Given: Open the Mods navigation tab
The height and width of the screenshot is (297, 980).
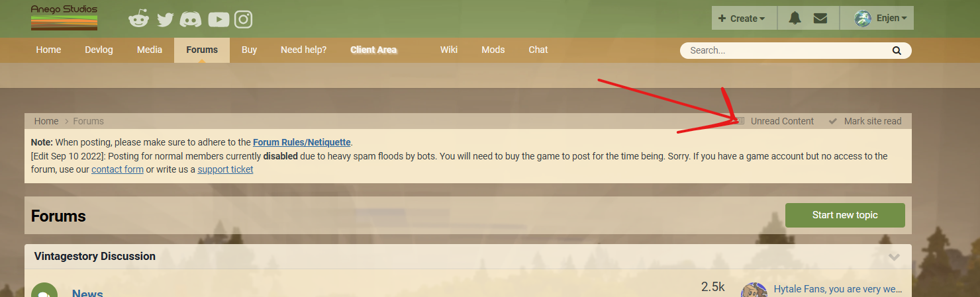Looking at the screenshot, I should point(493,50).
